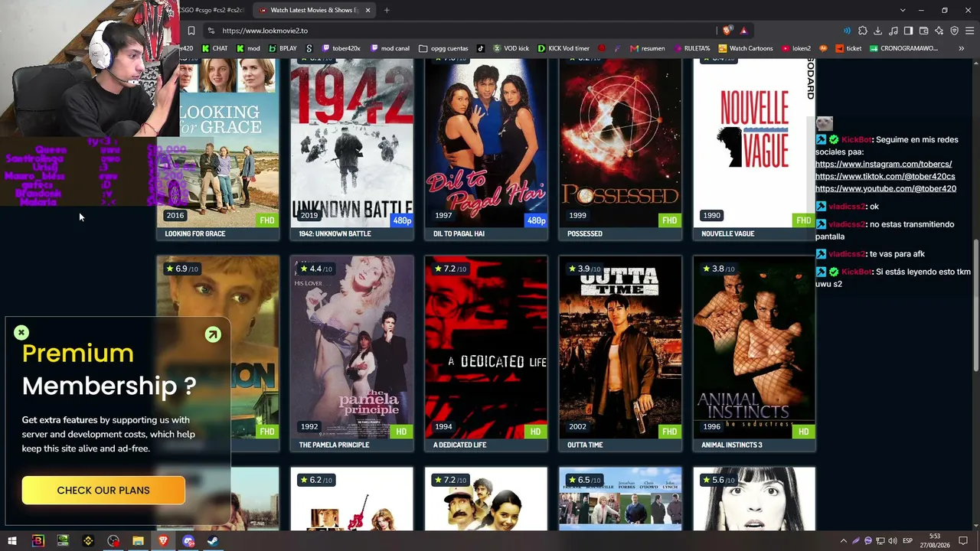Open the Kick mod bookmark
Viewport: 980px width, 551px height.
coord(248,48)
